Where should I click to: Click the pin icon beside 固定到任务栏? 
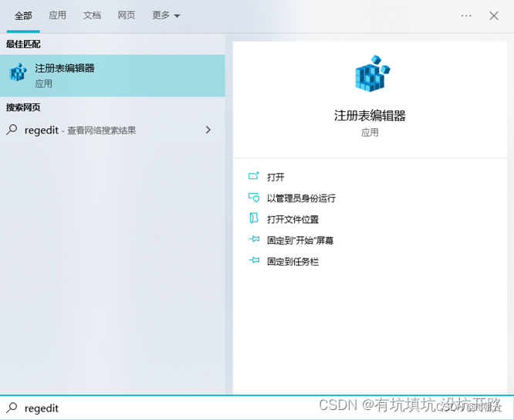(254, 260)
